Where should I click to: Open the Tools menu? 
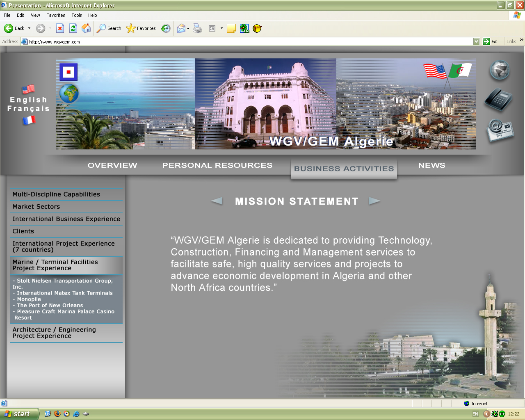[x=77, y=15]
